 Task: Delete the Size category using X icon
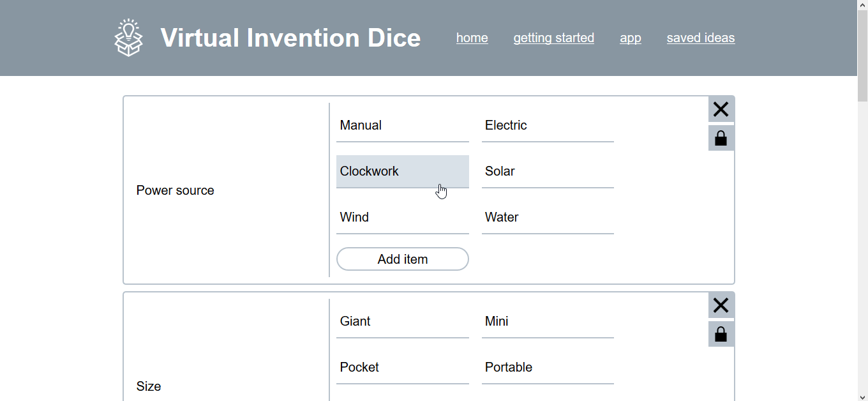pos(721,306)
